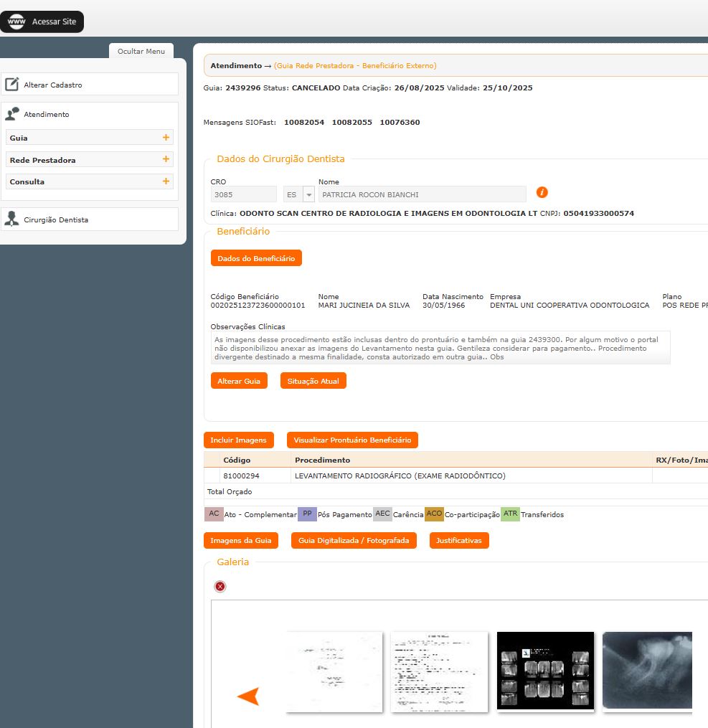Open Situação Atual

point(313,381)
